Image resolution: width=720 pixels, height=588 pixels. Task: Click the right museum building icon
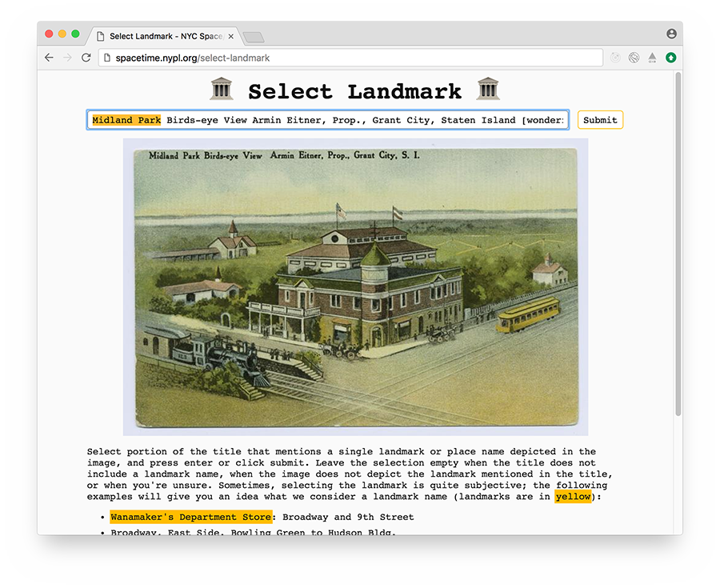(x=488, y=89)
